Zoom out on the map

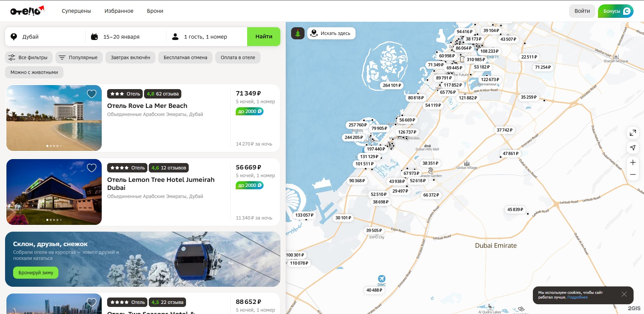tap(633, 174)
